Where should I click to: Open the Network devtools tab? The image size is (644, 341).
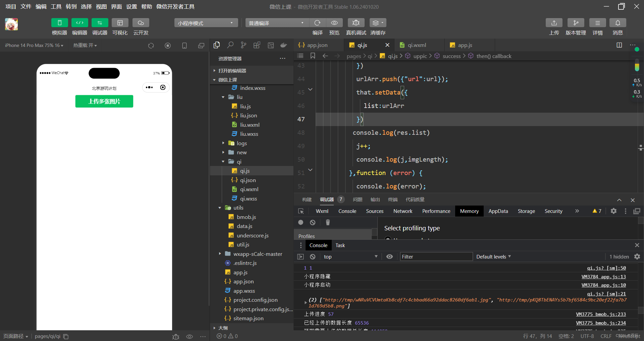coord(403,211)
